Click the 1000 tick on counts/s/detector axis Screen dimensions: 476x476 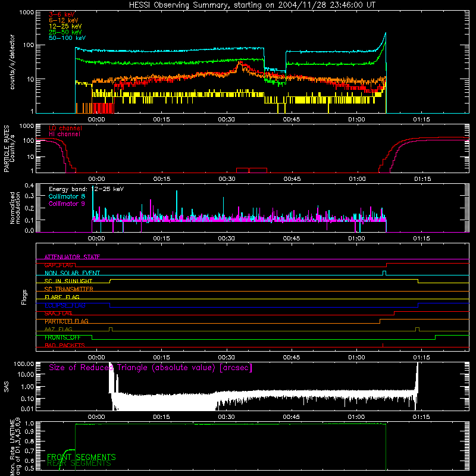(x=26, y=12)
